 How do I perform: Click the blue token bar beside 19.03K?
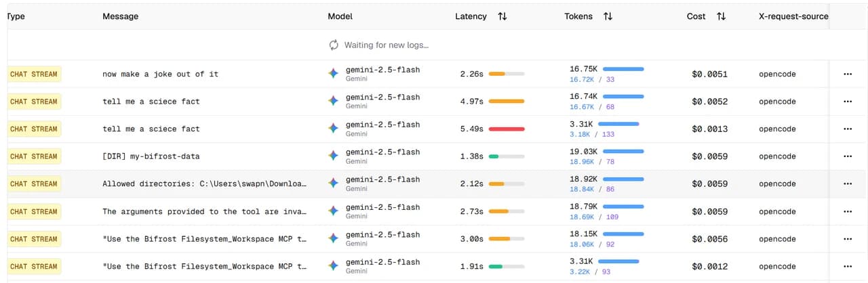[623, 152]
